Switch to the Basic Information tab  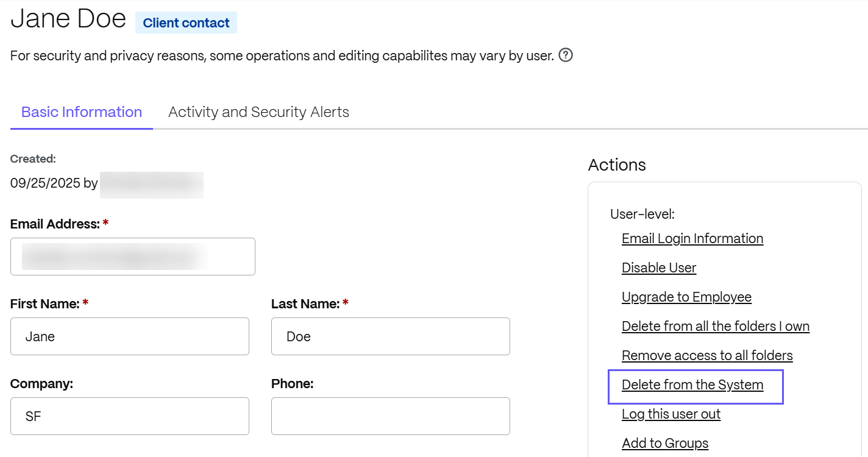coord(82,112)
